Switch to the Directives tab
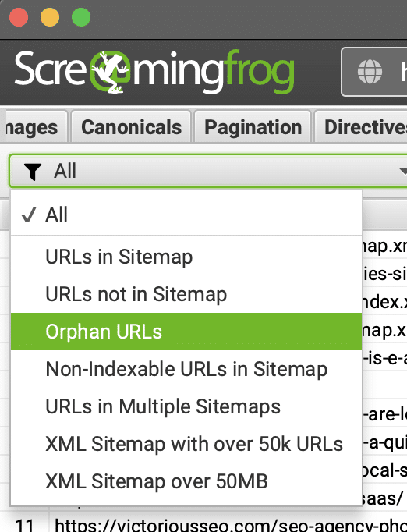Image resolution: width=407 pixels, height=532 pixels. (x=363, y=128)
